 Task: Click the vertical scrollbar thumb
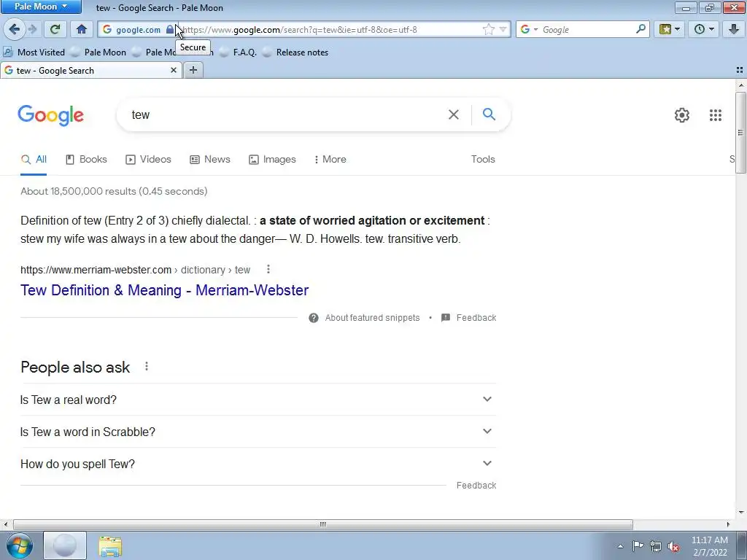740,133
